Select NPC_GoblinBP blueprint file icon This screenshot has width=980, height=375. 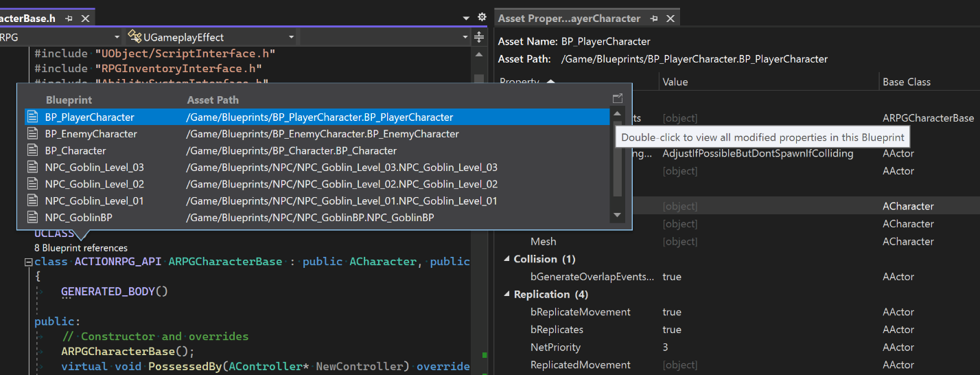(x=33, y=218)
